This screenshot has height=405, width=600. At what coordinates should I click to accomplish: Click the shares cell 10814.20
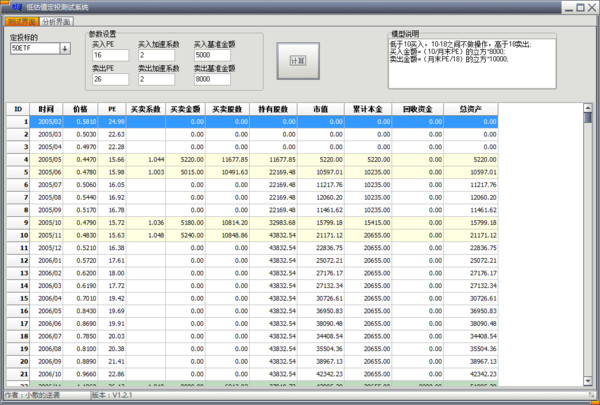coord(227,223)
